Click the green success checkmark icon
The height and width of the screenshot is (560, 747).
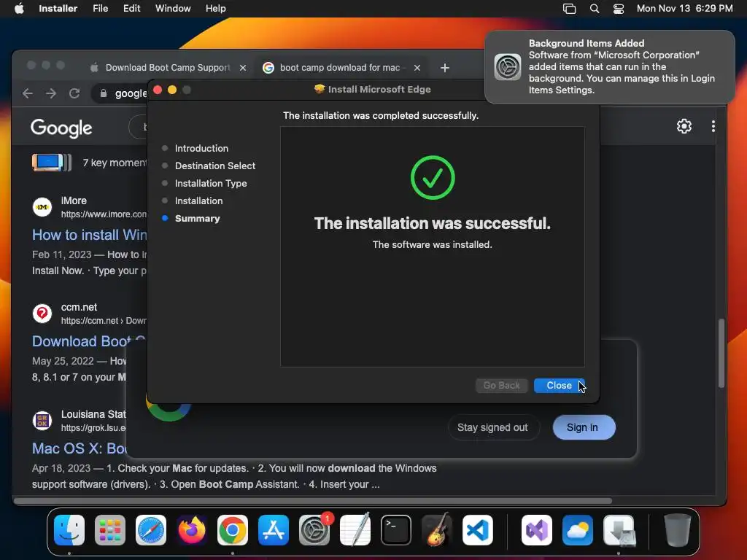433,178
